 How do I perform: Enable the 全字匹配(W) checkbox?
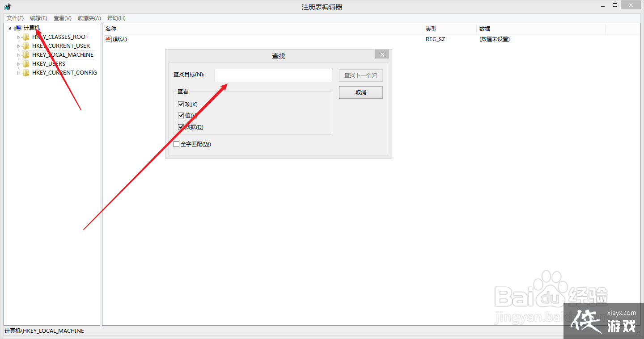(x=177, y=144)
